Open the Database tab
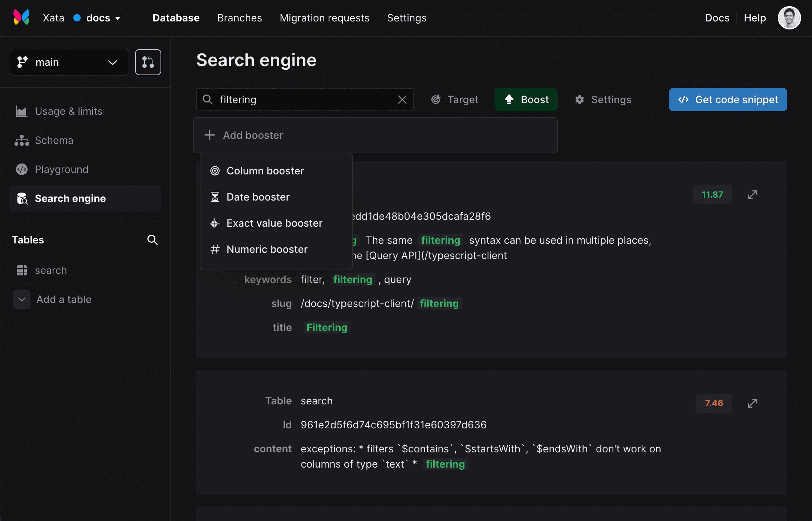This screenshot has height=521, width=812. [x=176, y=18]
